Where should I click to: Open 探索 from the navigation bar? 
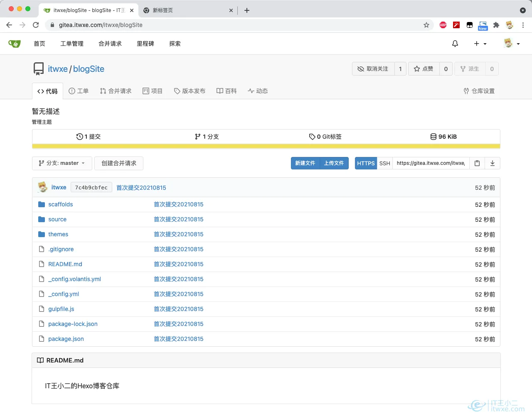[175, 43]
